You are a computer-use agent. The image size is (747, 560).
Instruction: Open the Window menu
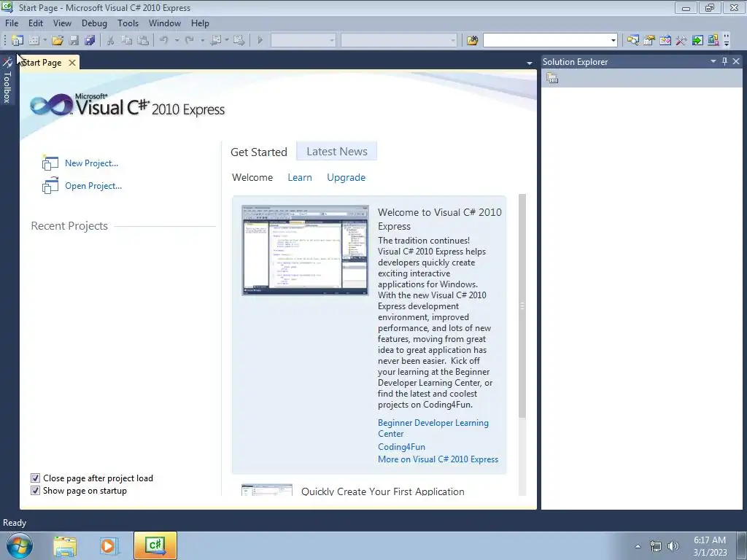[165, 23]
